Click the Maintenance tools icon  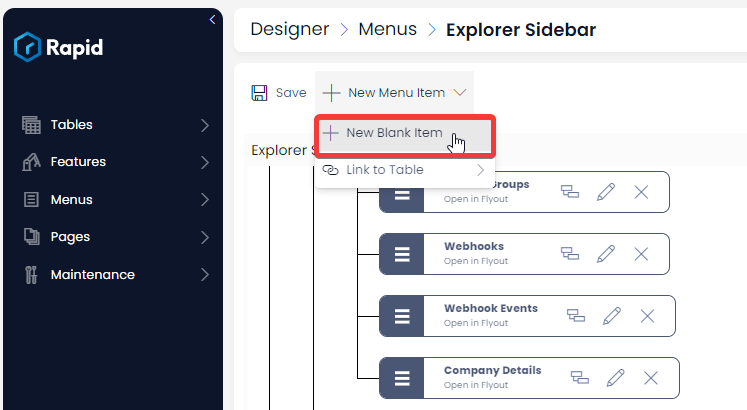[x=31, y=275]
